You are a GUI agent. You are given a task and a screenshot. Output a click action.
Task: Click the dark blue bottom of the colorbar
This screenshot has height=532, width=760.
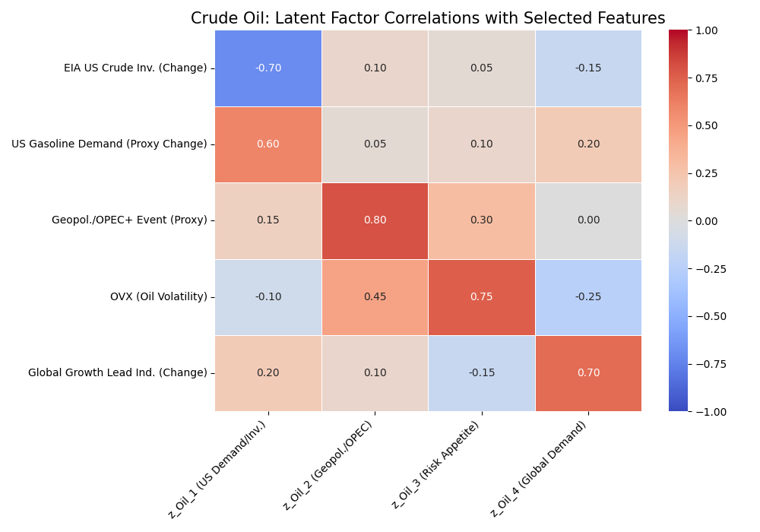[x=678, y=406]
